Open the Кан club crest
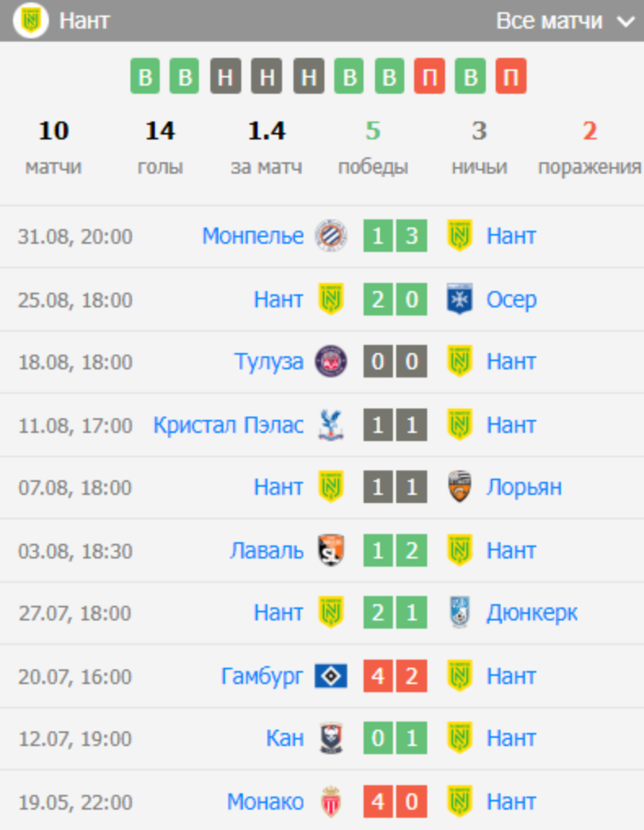Viewport: 644px width, 830px height. 330,739
